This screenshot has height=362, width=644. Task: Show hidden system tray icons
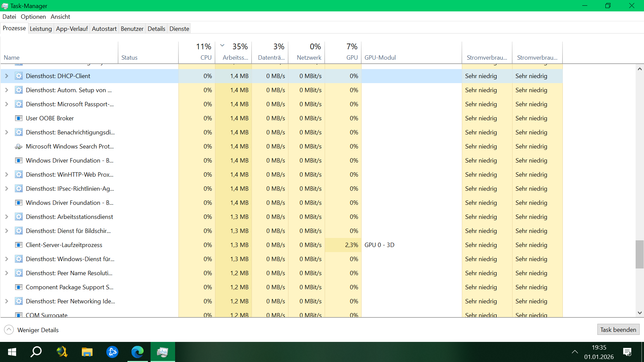click(575, 352)
